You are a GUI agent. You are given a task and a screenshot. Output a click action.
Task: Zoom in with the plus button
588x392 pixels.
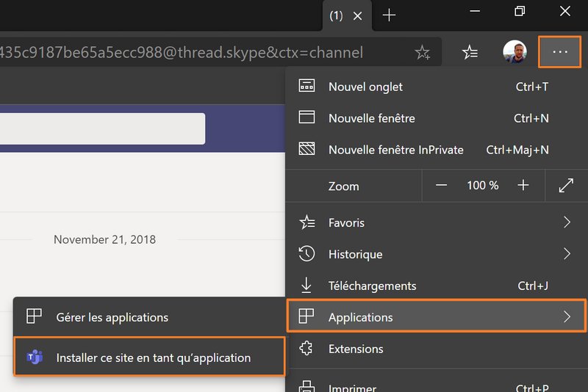523,186
